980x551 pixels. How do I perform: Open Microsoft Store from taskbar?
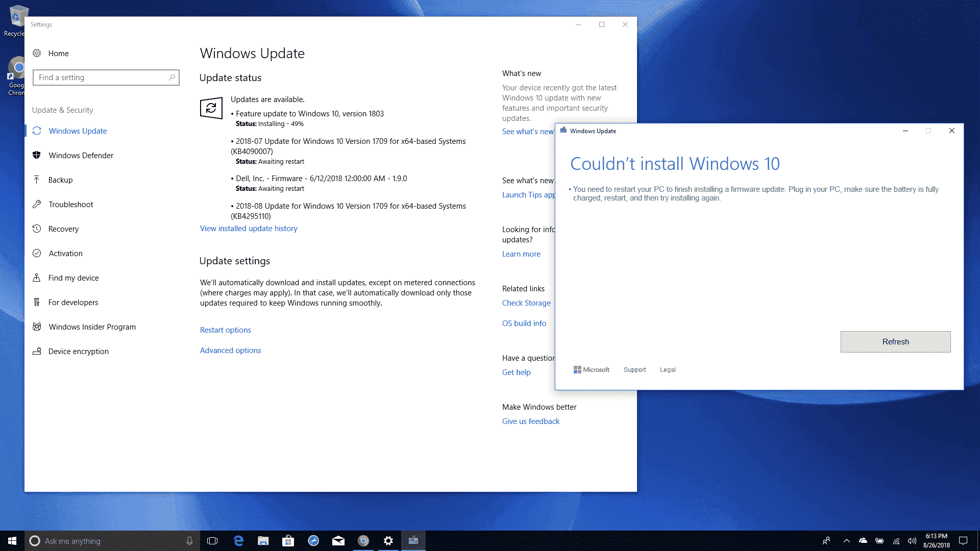pyautogui.click(x=288, y=541)
